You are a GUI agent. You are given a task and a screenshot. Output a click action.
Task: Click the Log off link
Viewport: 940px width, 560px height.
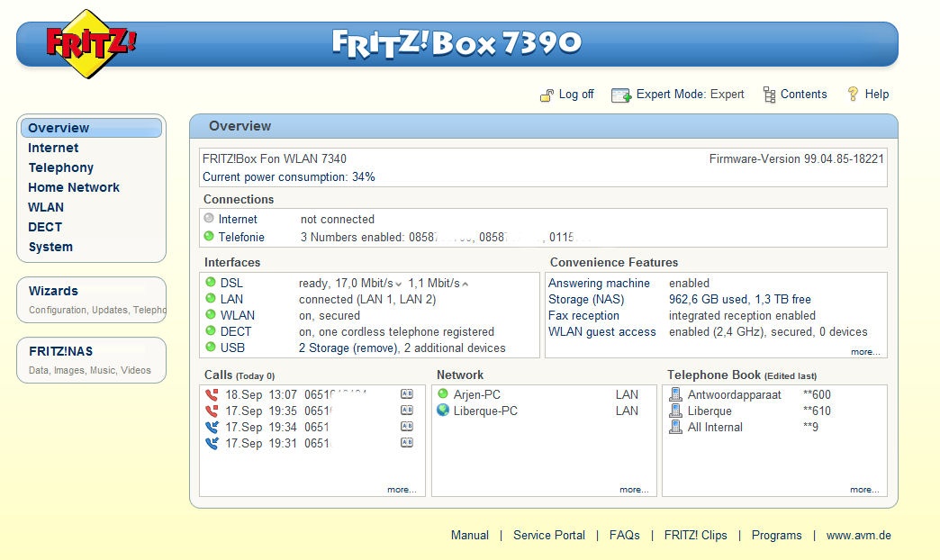pyautogui.click(x=576, y=95)
